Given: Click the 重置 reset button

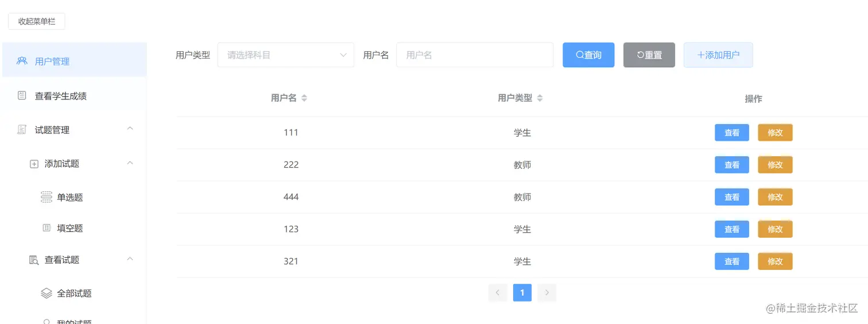Looking at the screenshot, I should [649, 55].
